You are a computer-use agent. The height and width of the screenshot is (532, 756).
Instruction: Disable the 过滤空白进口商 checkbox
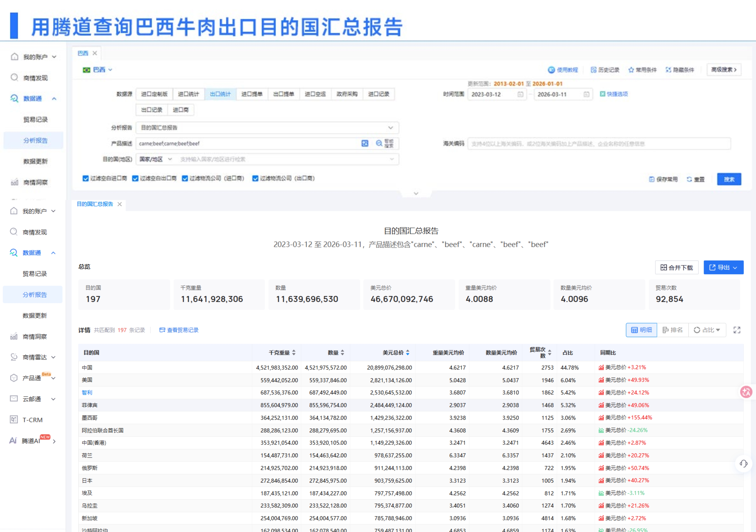86,178
